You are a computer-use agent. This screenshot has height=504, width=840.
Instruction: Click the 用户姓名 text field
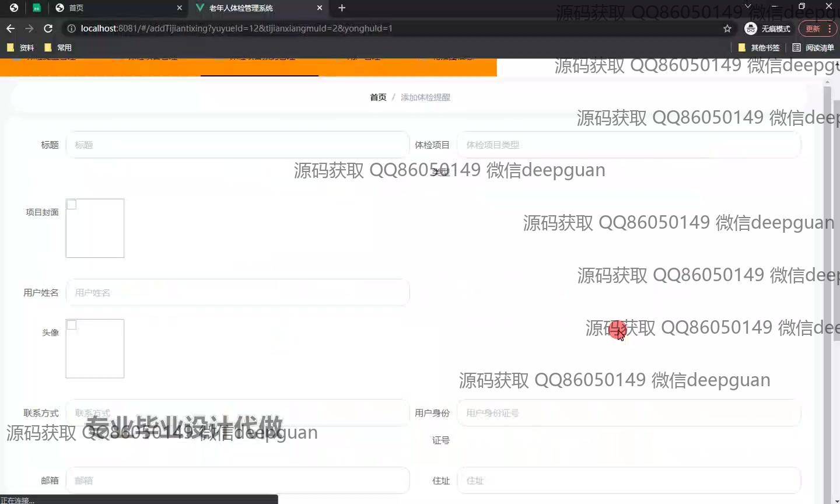[x=238, y=292]
